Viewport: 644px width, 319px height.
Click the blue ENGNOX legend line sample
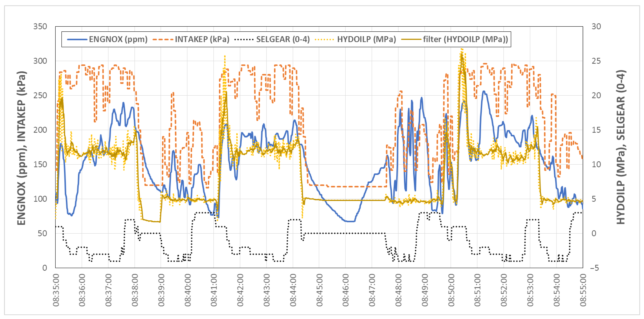tap(77, 40)
